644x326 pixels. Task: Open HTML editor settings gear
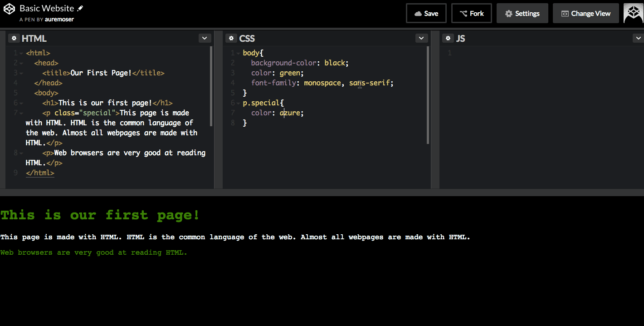14,39
